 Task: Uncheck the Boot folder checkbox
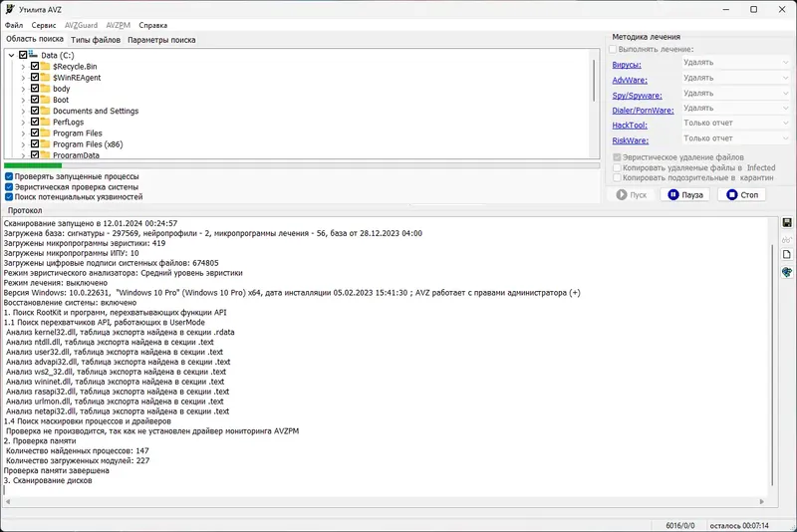click(x=35, y=100)
